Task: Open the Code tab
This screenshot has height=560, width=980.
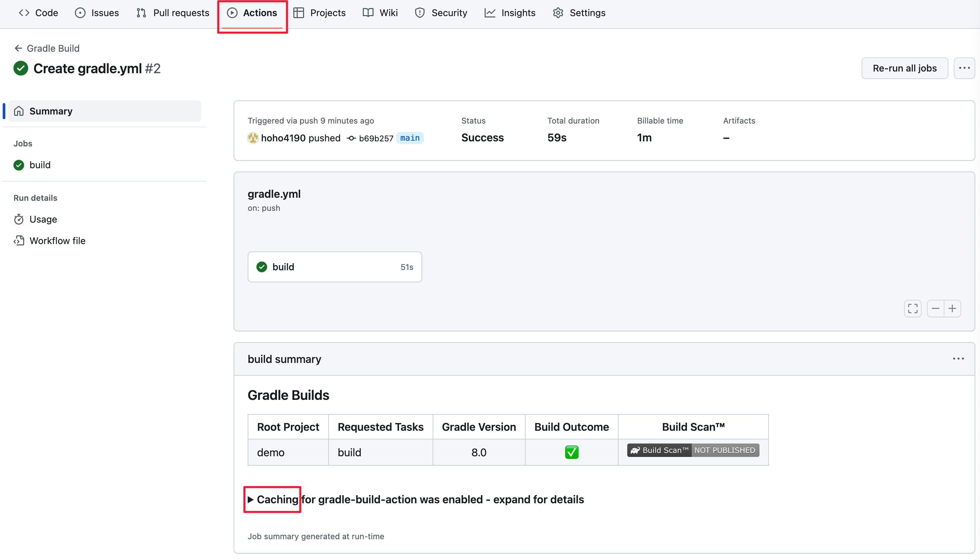Action: (x=39, y=13)
